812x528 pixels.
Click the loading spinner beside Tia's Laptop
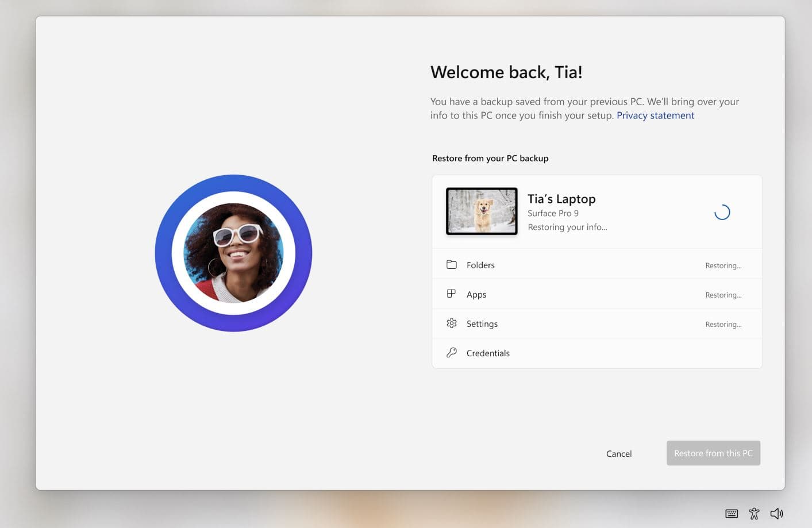click(x=722, y=213)
